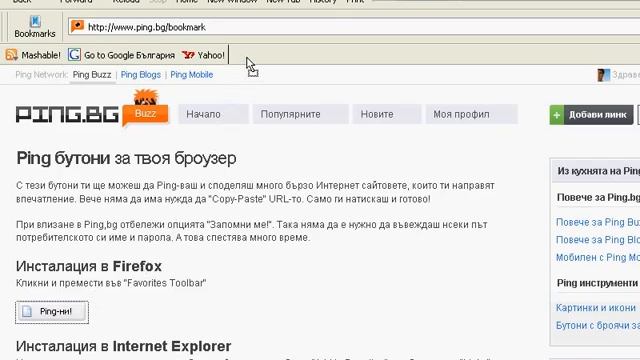Open the Go to Google България bookmark
The width and height of the screenshot is (640, 360).
coord(129,55)
